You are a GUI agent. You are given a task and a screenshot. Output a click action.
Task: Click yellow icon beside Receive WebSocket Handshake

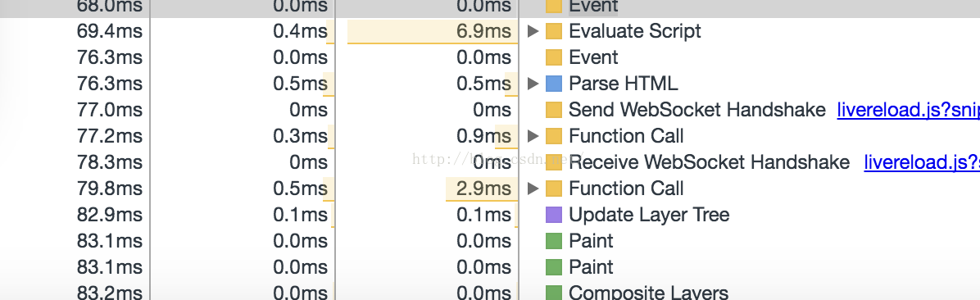pyautogui.click(x=553, y=162)
